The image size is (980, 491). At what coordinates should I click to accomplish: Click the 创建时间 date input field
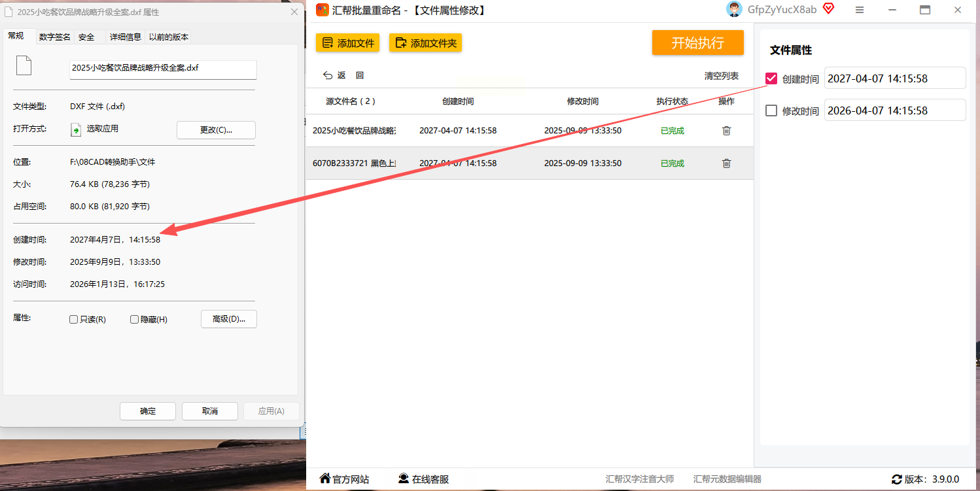coord(894,78)
